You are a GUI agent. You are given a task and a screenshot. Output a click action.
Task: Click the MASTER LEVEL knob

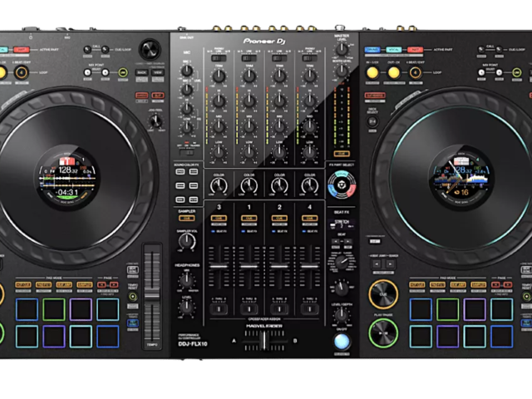(342, 50)
